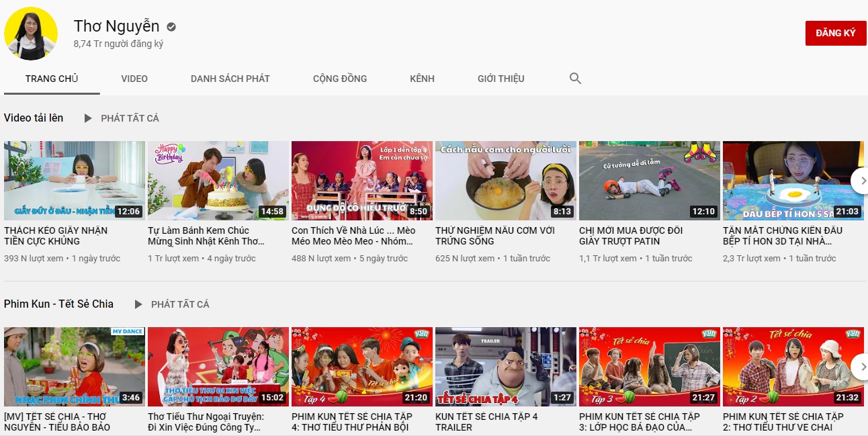Open the KÊNH tab
The image size is (868, 436).
pyautogui.click(x=422, y=79)
